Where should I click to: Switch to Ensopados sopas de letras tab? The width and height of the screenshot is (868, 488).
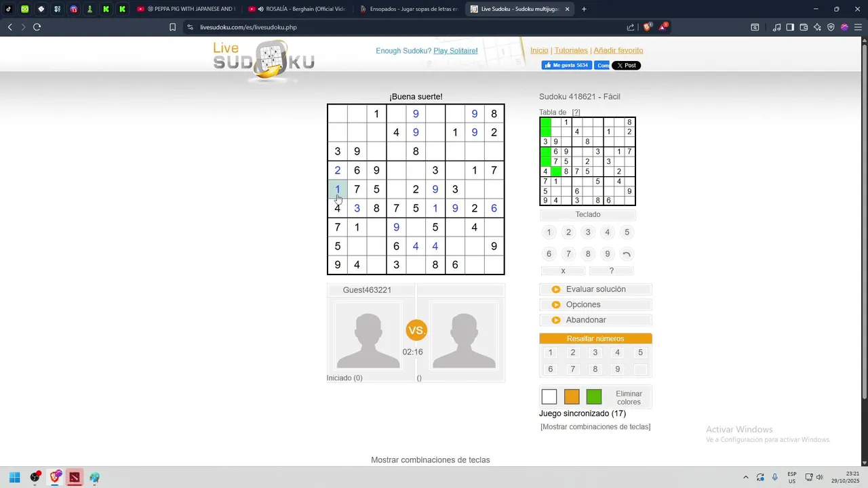[409, 9]
